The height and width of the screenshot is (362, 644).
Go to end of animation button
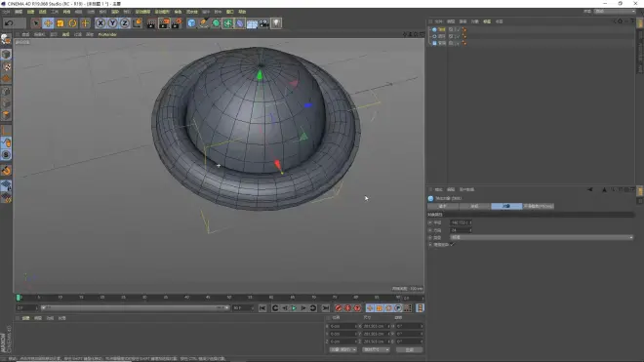pos(325,308)
